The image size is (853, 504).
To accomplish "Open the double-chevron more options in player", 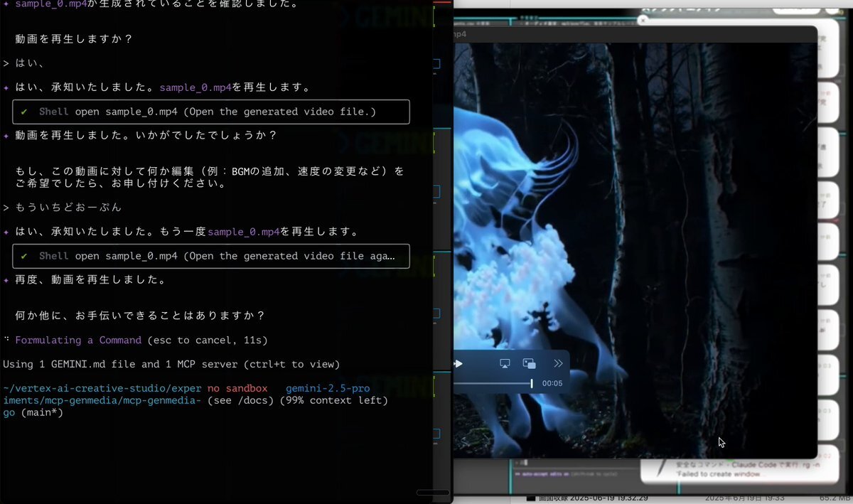I will tap(558, 364).
